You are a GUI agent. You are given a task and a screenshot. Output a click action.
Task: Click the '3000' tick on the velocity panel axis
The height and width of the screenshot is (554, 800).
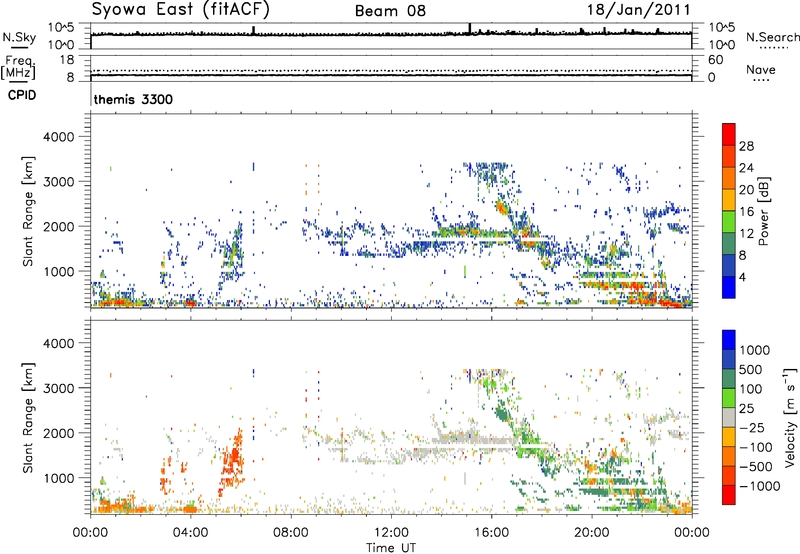(x=58, y=388)
